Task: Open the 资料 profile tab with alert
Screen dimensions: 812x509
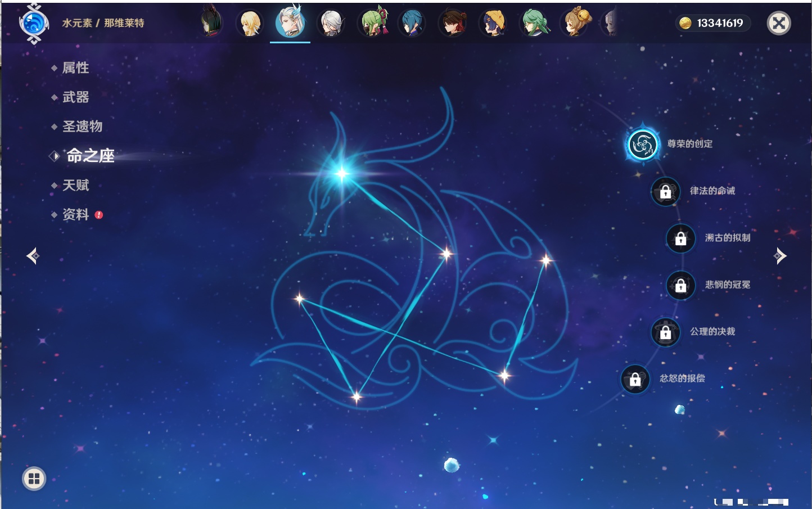Action: (75, 214)
